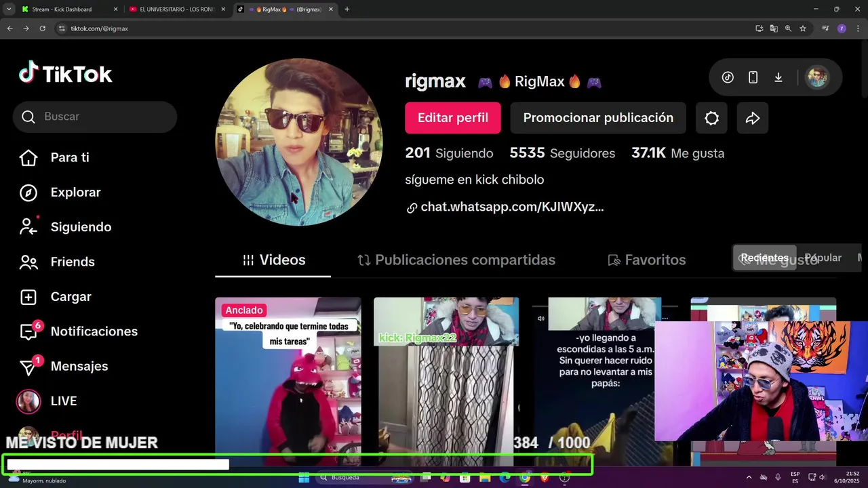Open the account avatar menu at top right
This screenshot has width=868, height=488.
pos(817,77)
